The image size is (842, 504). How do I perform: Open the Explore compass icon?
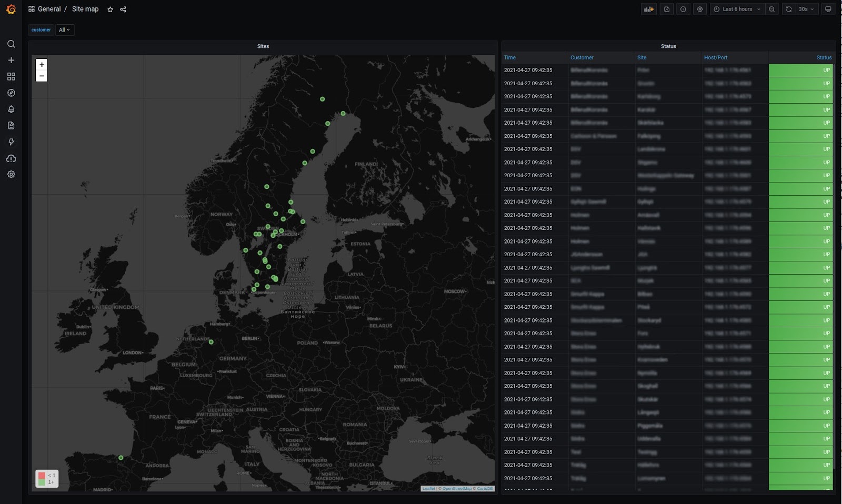pos(11,93)
